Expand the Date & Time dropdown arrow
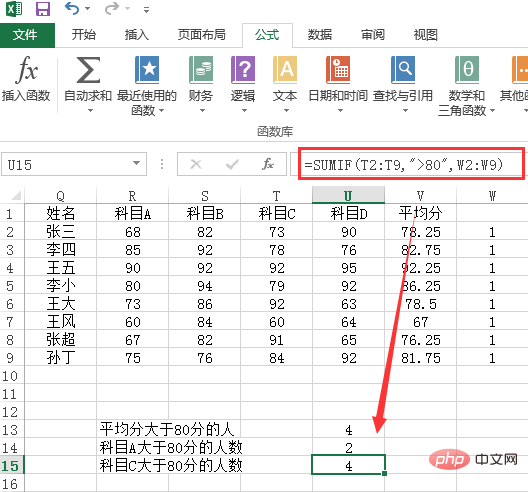The image size is (528, 492). pos(340,110)
